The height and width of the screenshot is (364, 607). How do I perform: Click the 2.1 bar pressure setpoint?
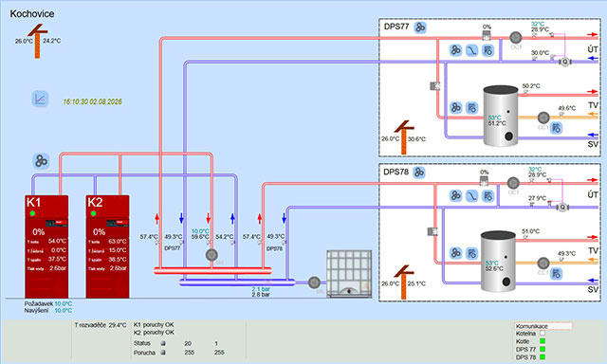click(261, 289)
